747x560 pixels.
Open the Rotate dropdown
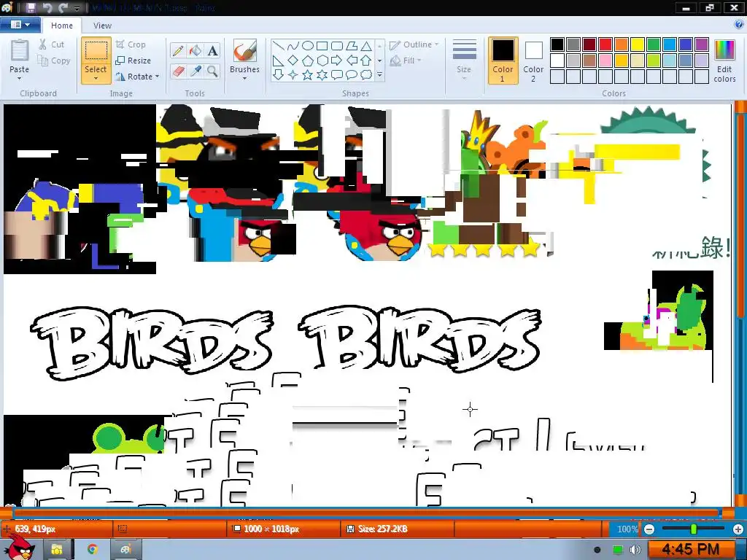[x=137, y=76]
